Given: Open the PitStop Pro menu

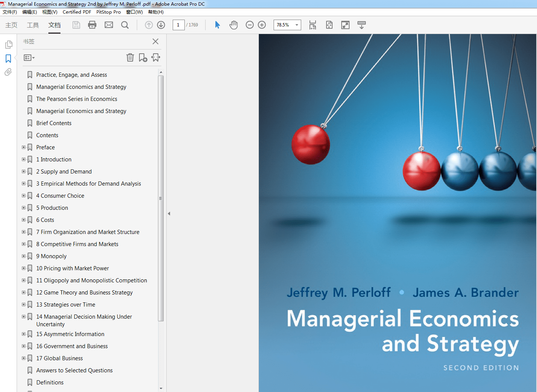Looking at the screenshot, I should pos(108,12).
